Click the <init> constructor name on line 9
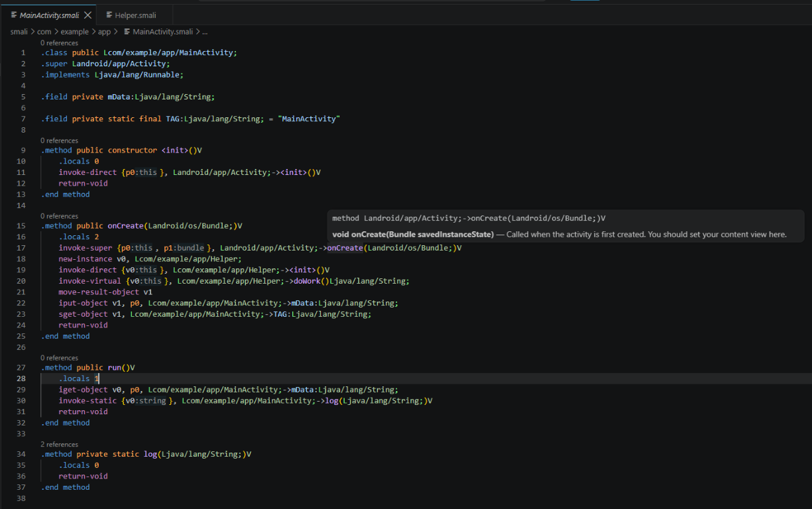 175,150
